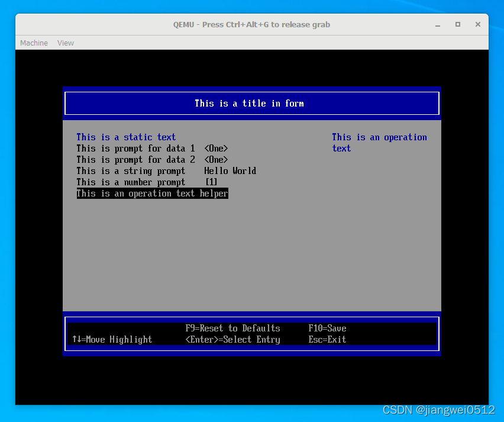Open the <One> dropdown for data 2
The width and height of the screenshot is (504, 422).
[216, 160]
